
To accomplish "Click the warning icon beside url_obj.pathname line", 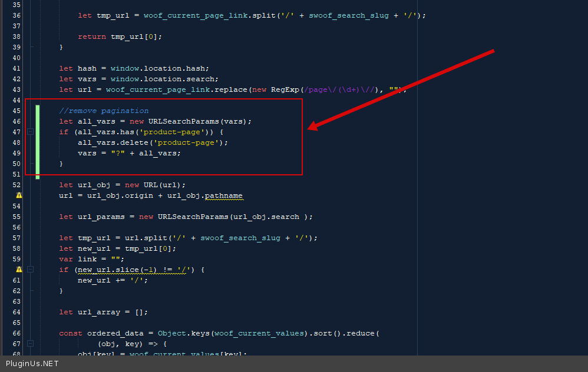I will coord(19,195).
